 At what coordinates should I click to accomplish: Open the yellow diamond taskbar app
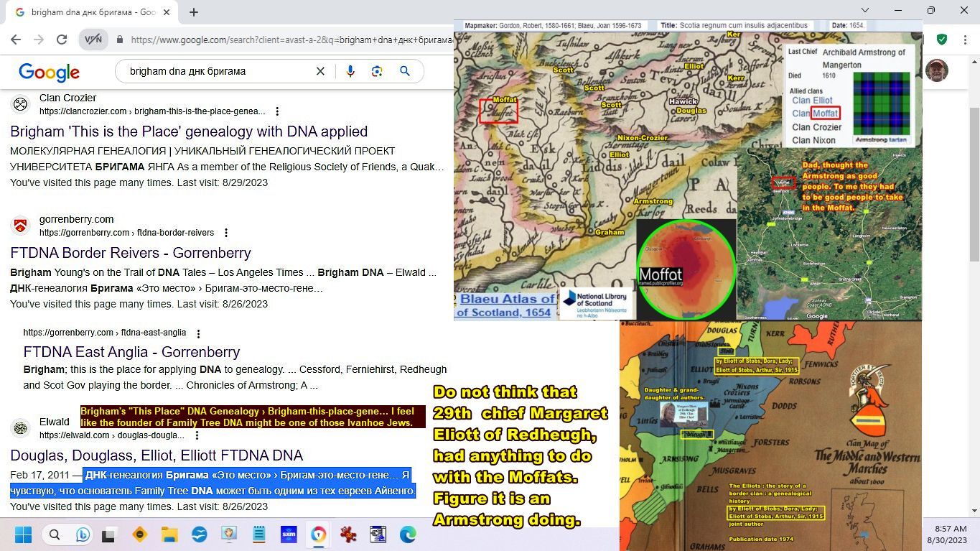pyautogui.click(x=139, y=534)
